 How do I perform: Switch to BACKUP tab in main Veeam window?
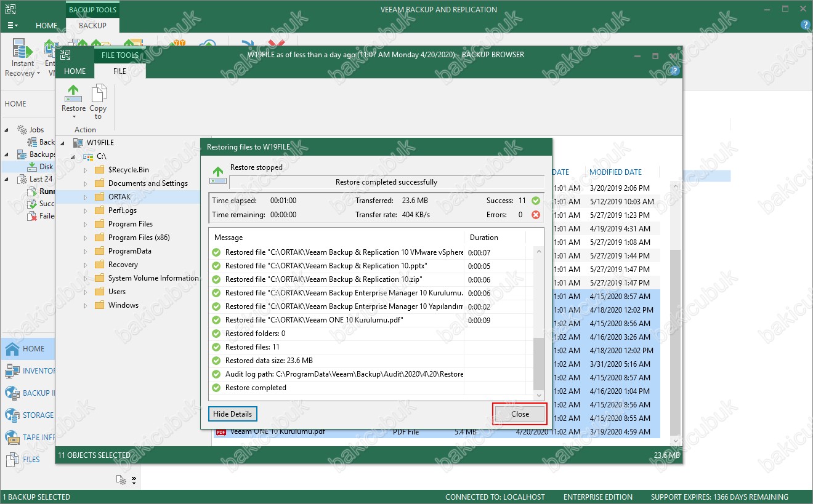coord(92,26)
